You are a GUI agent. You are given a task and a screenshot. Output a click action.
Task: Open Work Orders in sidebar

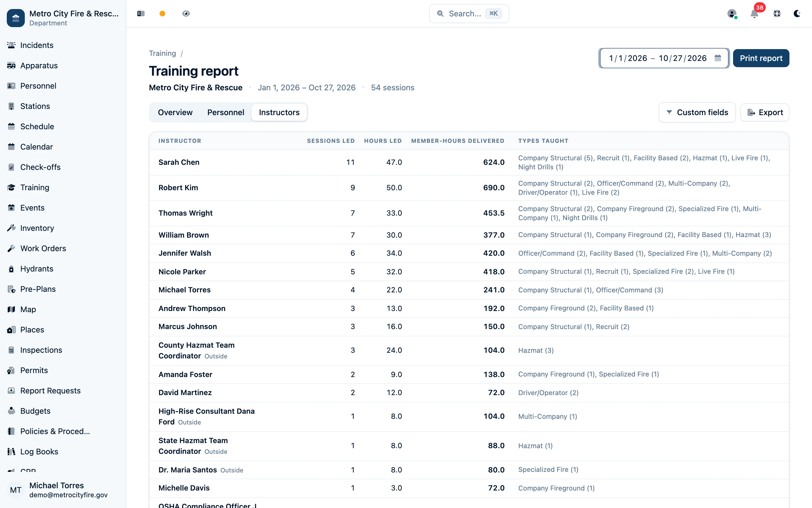[63, 248]
